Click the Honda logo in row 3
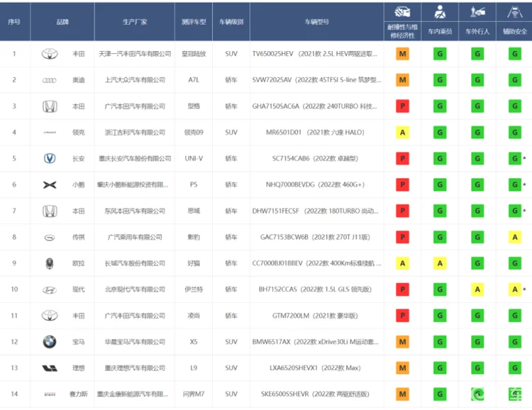532x410 pixels. (50, 106)
